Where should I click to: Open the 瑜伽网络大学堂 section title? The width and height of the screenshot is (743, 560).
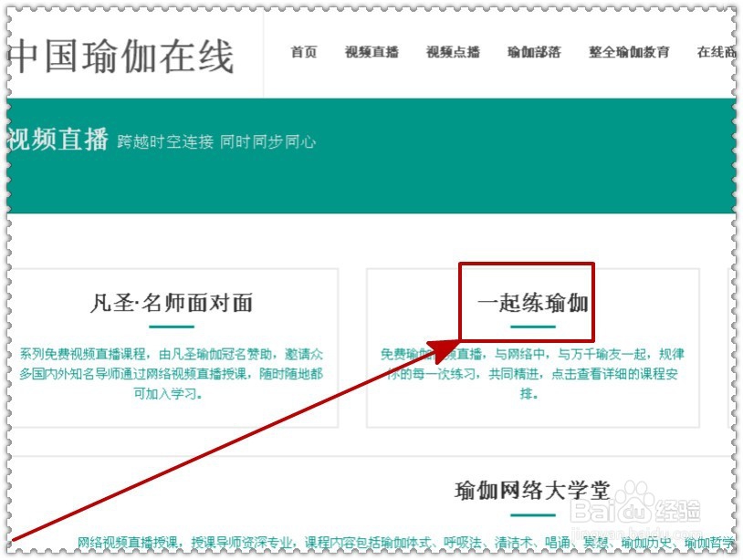coord(533,490)
